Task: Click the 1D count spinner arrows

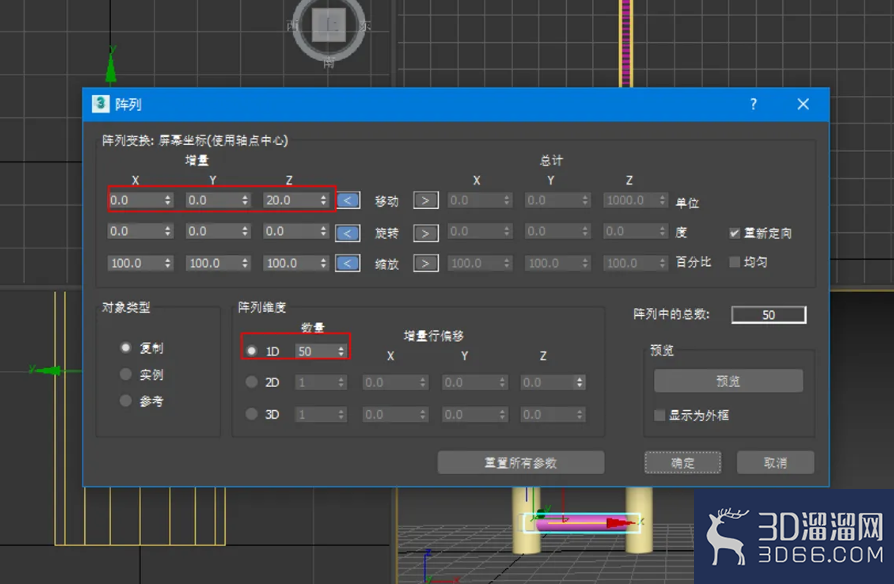Action: pyautogui.click(x=341, y=351)
